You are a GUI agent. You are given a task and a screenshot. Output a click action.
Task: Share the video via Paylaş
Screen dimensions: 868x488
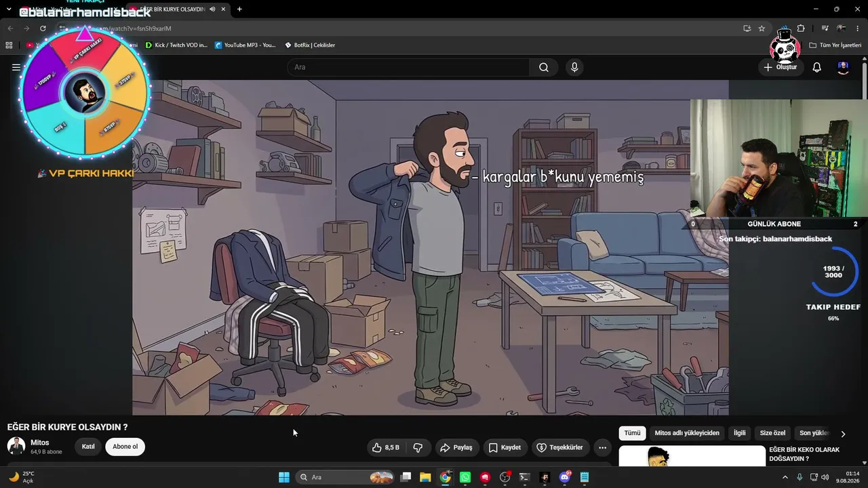[456, 447]
